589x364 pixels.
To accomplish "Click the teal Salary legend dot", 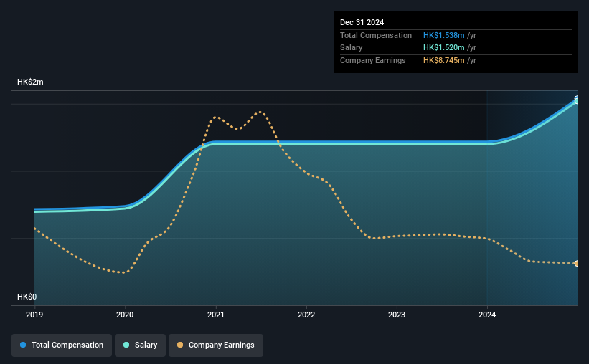I will [x=126, y=345].
